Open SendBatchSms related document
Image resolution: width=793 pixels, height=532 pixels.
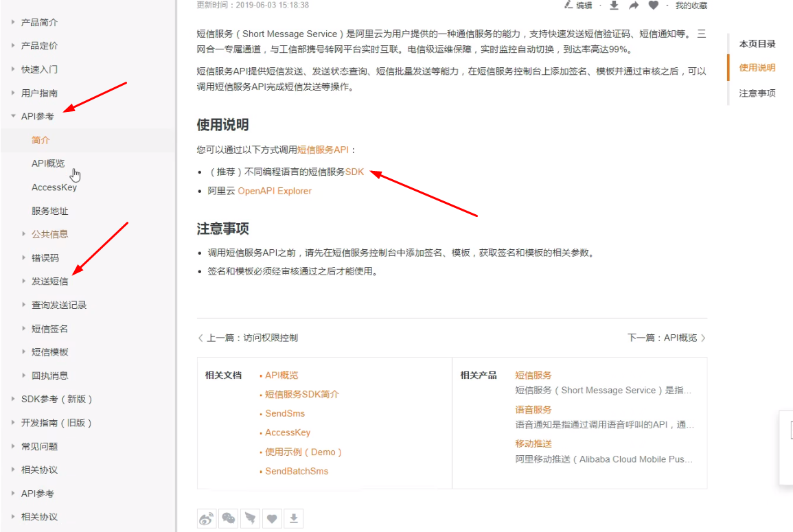point(297,471)
